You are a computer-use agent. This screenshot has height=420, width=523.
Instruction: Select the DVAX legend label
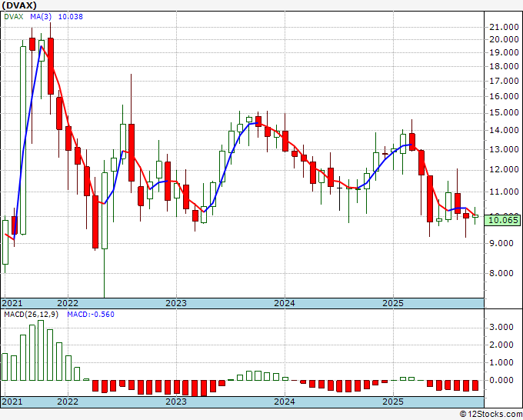tap(14, 17)
